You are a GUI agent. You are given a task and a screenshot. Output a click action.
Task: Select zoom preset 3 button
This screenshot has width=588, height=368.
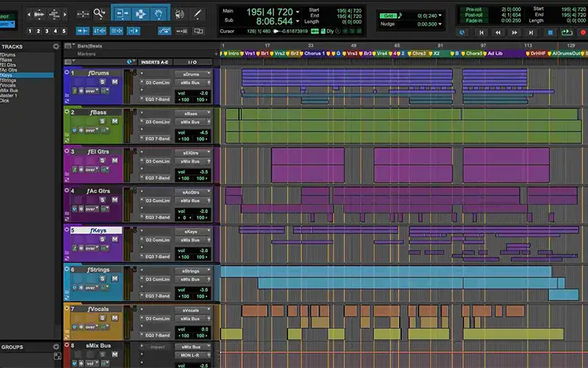click(46, 31)
